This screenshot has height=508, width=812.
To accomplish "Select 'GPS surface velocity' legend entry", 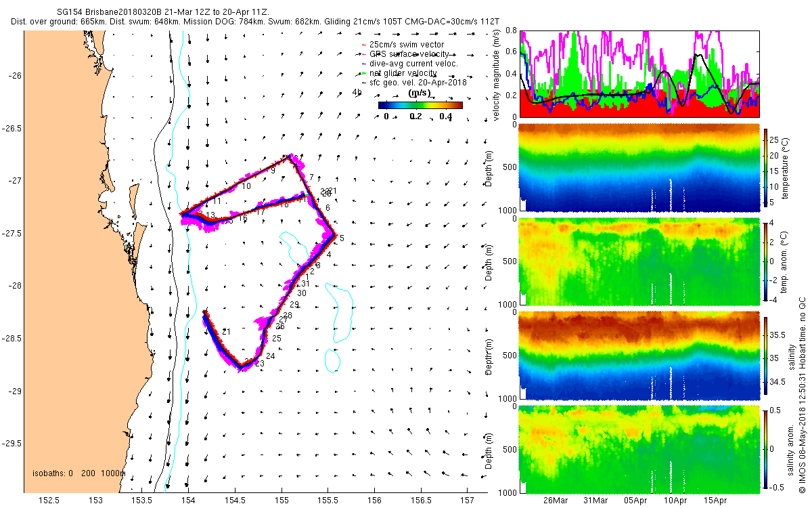I will click(x=409, y=54).
